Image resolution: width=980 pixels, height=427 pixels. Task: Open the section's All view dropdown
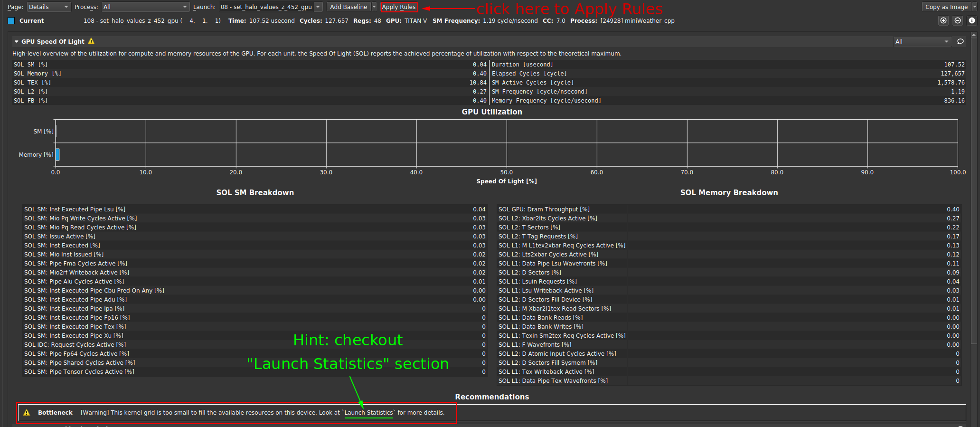pyautogui.click(x=922, y=42)
